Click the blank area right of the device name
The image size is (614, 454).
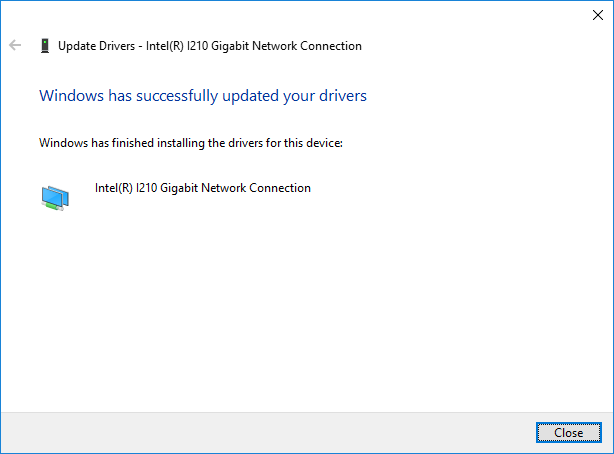coord(460,188)
